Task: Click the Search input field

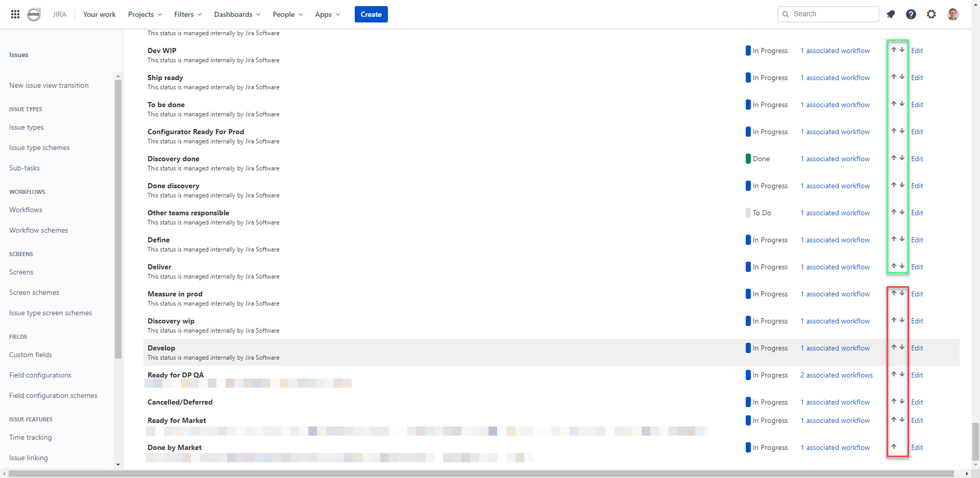Action: (x=828, y=14)
